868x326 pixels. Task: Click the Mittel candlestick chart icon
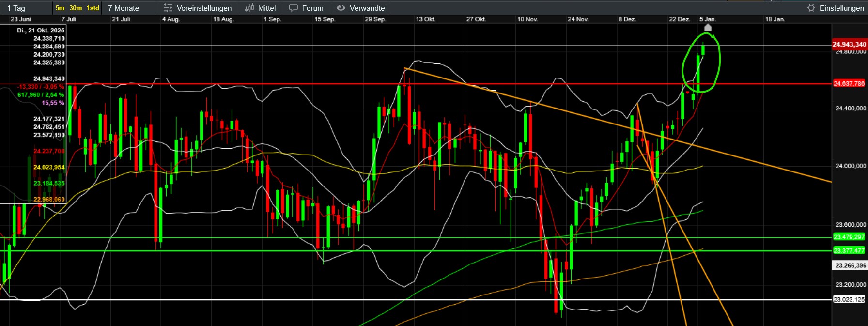pyautogui.click(x=249, y=8)
